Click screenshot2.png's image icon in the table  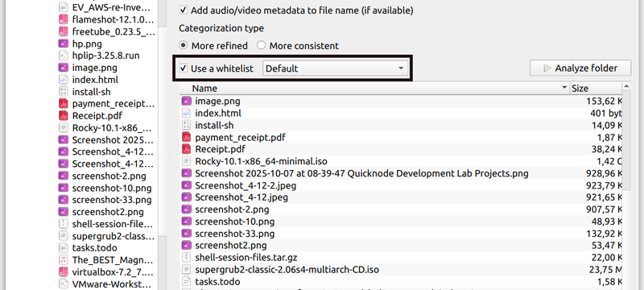point(187,246)
